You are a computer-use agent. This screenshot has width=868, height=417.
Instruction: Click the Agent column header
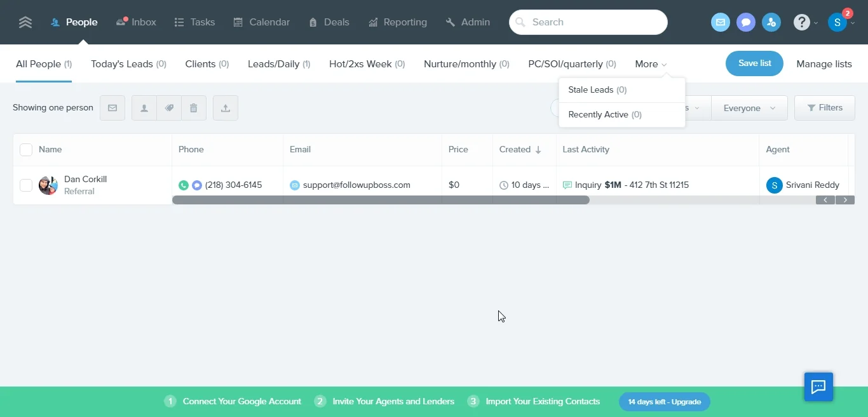(778, 150)
